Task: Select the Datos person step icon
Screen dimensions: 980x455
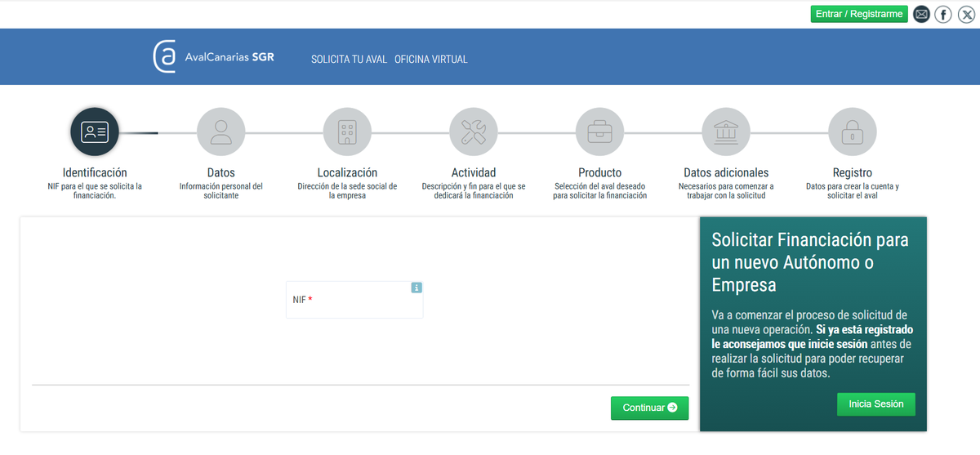Action: 220,132
